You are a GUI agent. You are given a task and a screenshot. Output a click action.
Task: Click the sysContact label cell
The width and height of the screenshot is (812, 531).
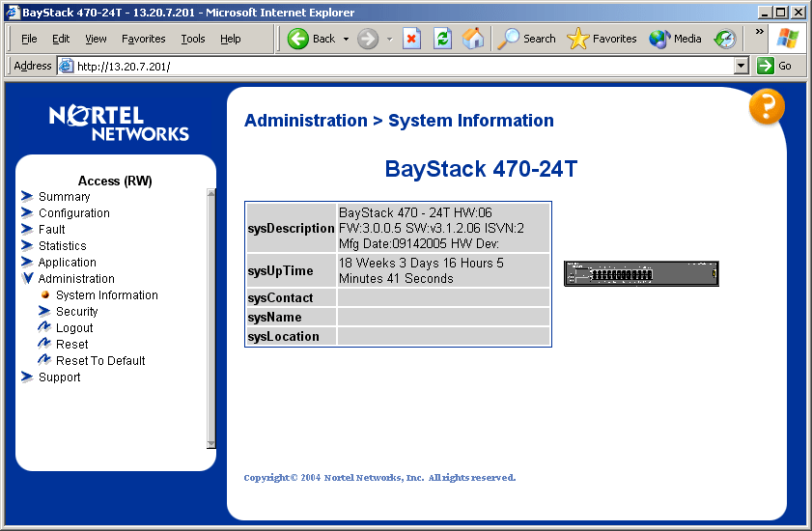click(291, 298)
